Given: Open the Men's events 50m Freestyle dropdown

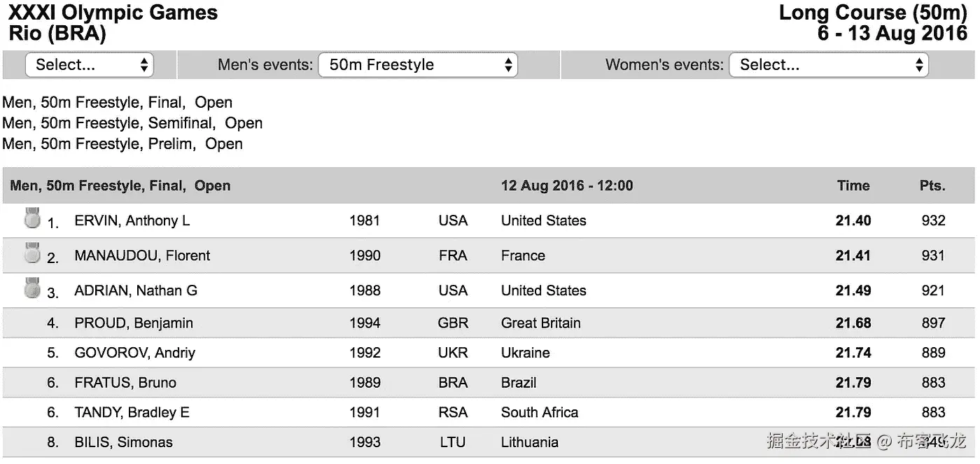Looking at the screenshot, I should tap(418, 65).
